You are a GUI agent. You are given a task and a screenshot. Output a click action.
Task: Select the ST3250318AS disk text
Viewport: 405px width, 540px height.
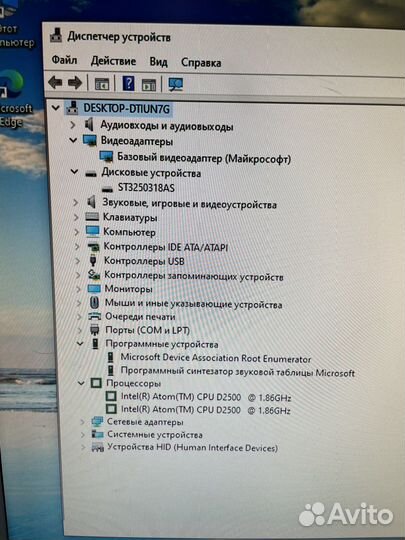tap(146, 188)
